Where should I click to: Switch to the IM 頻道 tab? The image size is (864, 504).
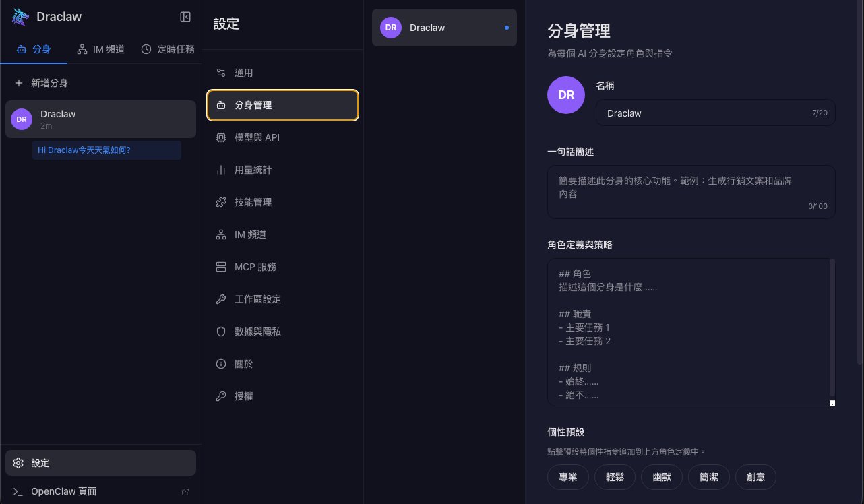[100, 49]
